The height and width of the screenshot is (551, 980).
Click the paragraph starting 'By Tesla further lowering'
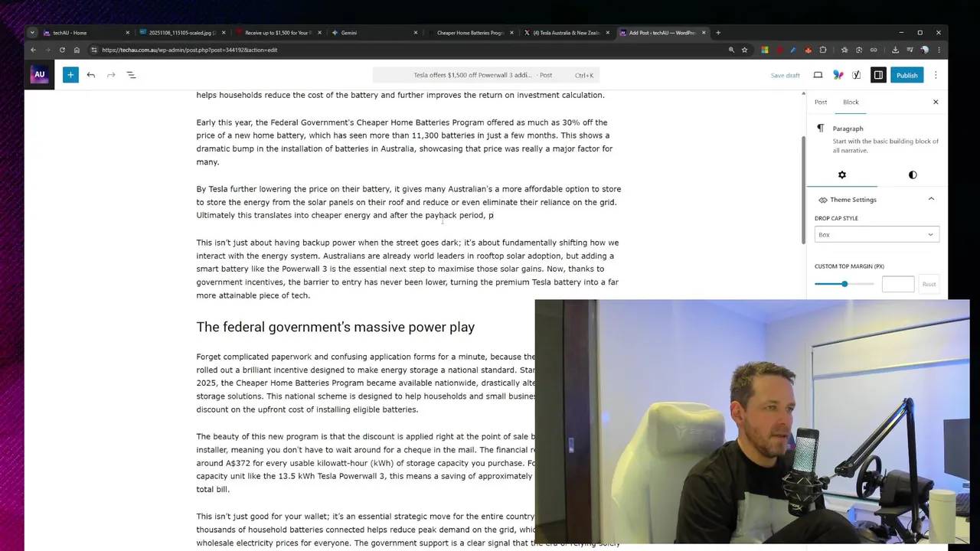[409, 202]
